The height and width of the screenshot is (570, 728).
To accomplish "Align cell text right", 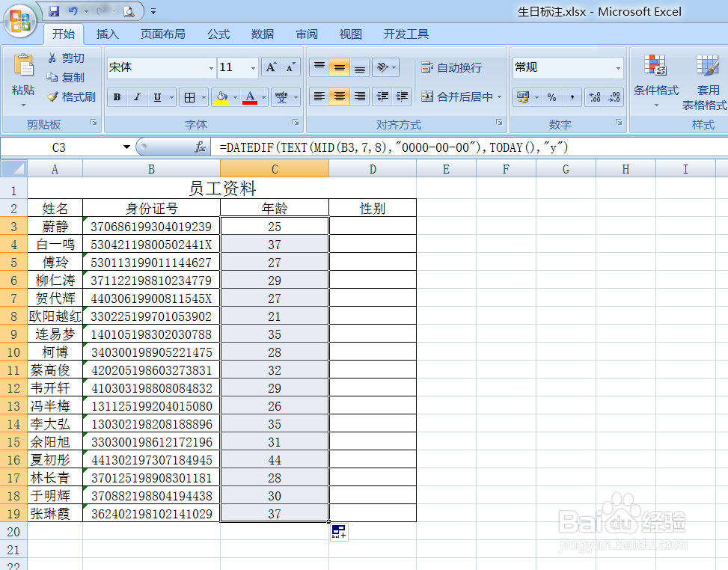I will click(x=359, y=96).
